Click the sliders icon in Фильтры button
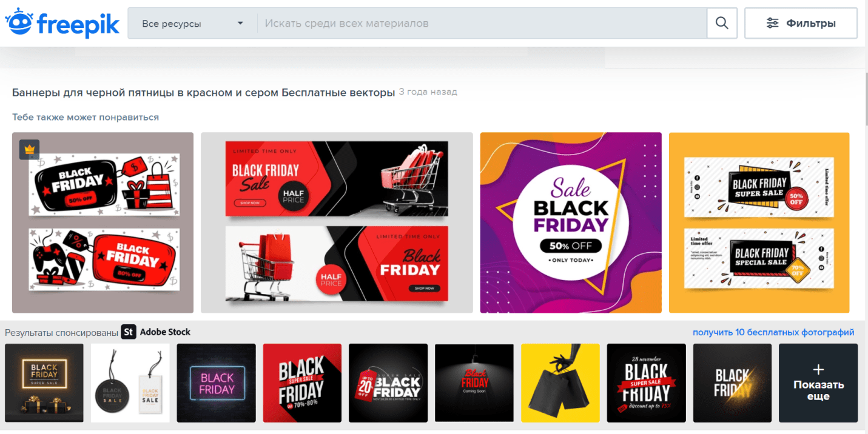Image resolution: width=868 pixels, height=434 pixels. 772,23
